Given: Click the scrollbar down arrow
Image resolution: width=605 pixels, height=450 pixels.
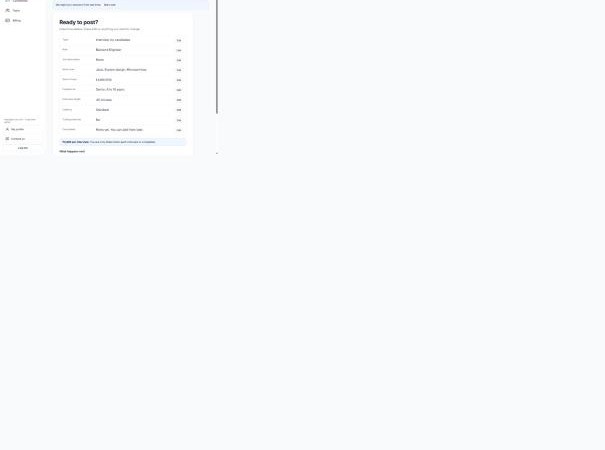Looking at the screenshot, I should (217, 154).
